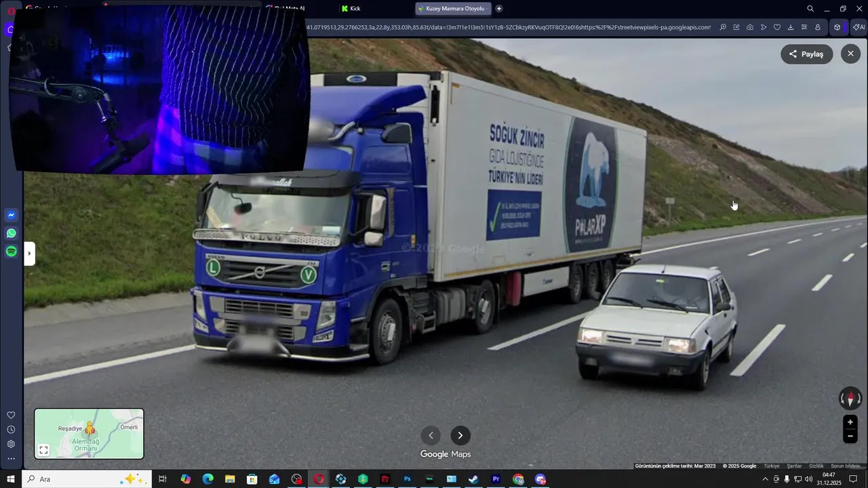Click the Pegman marker on minimap
The image size is (868, 488).
point(90,428)
